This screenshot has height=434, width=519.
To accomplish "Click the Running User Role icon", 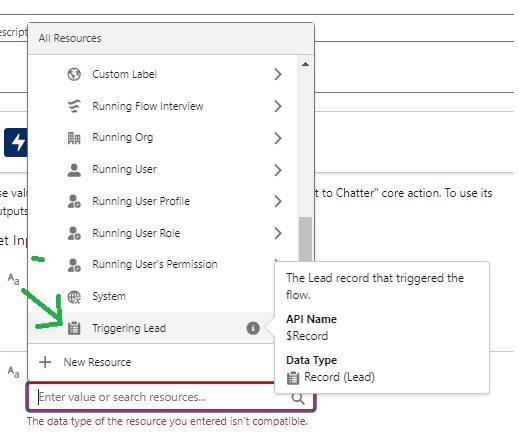I will pyautogui.click(x=74, y=233).
